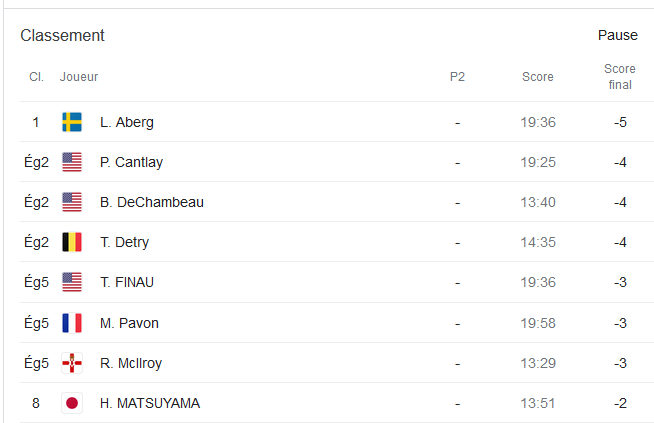Select B. DeChambeau player name
This screenshot has height=423, width=654.
[x=152, y=202]
